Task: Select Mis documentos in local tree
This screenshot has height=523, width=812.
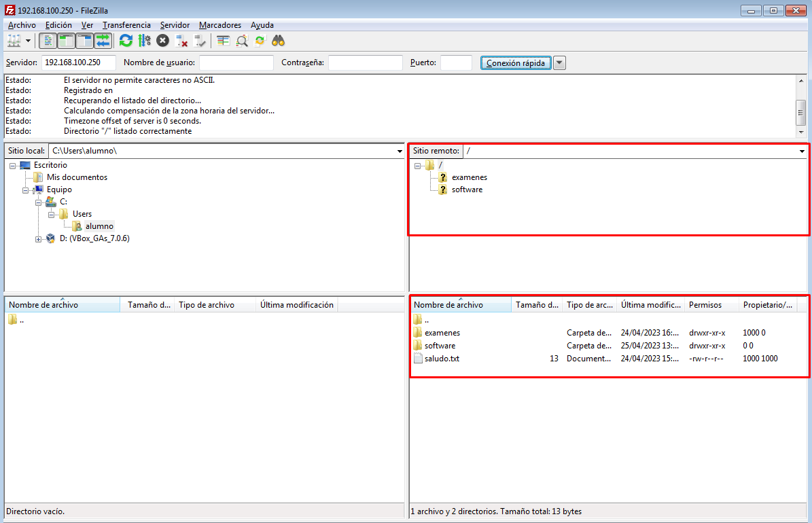Action: 77,177
